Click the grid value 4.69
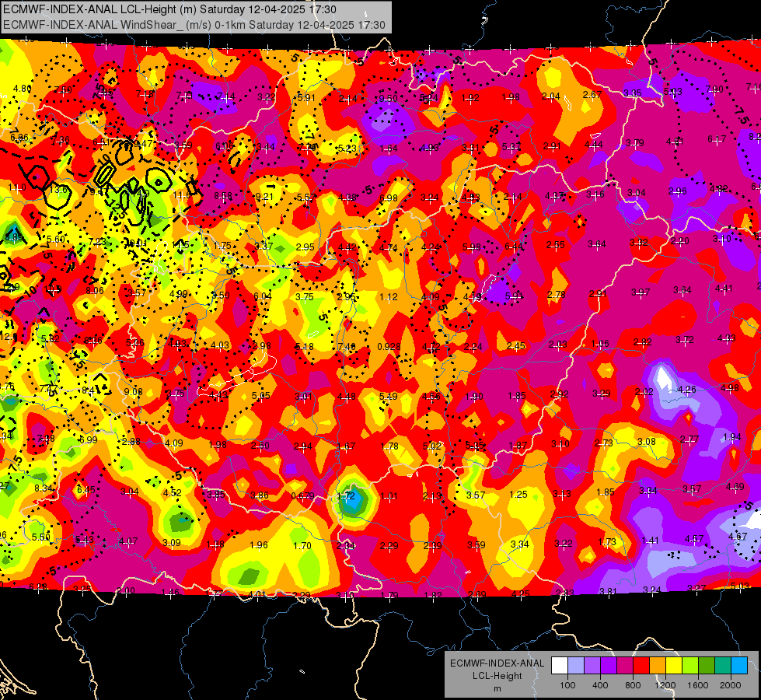Screen dimensions: 761x700 [735, 486]
